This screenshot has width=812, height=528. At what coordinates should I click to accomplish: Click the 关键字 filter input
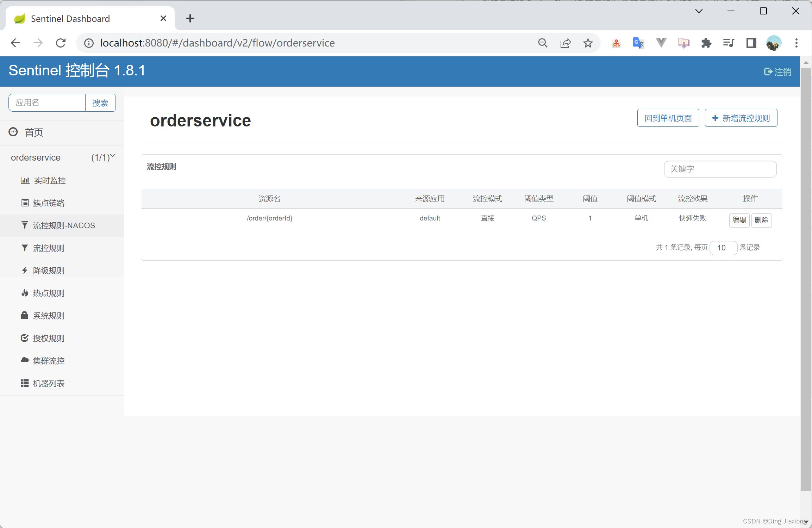(720, 169)
